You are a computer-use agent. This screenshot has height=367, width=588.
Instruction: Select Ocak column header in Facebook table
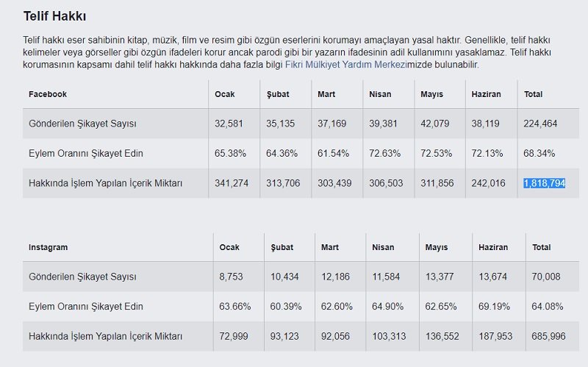coord(224,94)
